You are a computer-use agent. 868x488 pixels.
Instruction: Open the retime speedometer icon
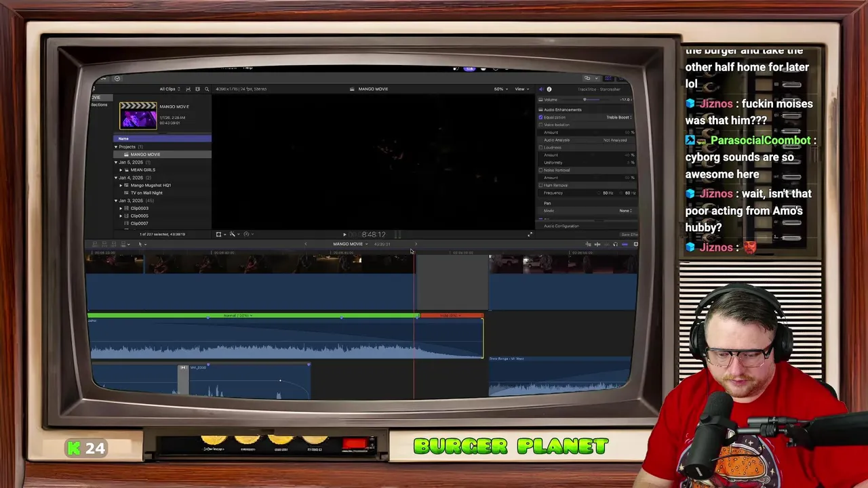coord(246,234)
